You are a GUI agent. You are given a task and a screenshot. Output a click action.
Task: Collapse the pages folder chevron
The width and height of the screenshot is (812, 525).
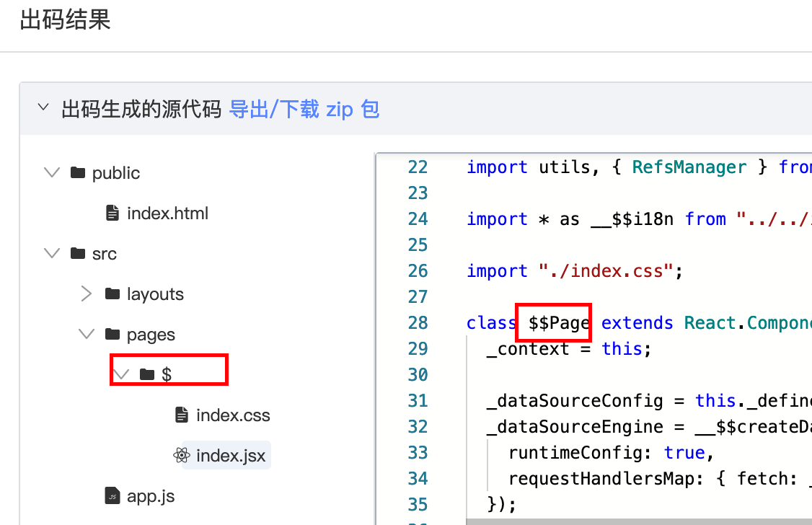[87, 334]
